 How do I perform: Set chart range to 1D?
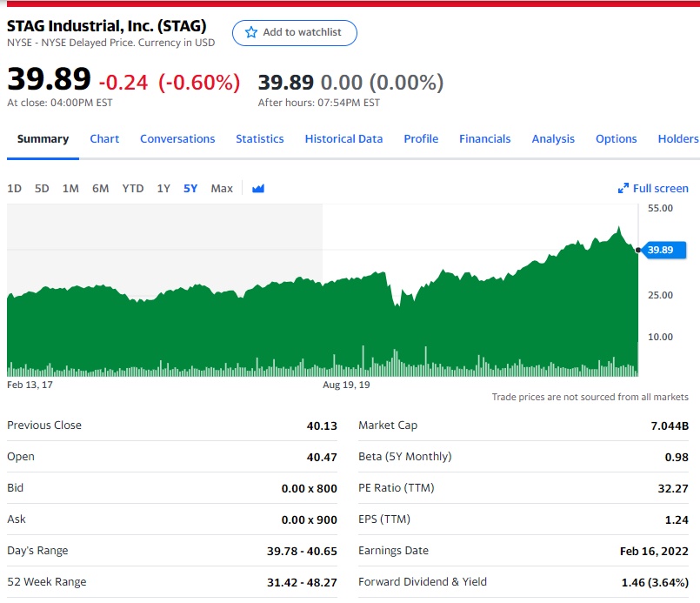tap(14, 189)
